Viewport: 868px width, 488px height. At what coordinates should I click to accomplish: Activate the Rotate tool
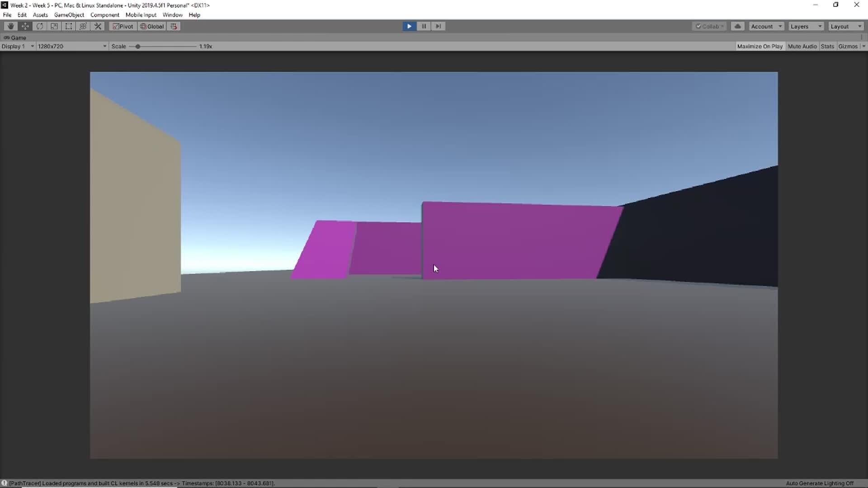[40, 26]
